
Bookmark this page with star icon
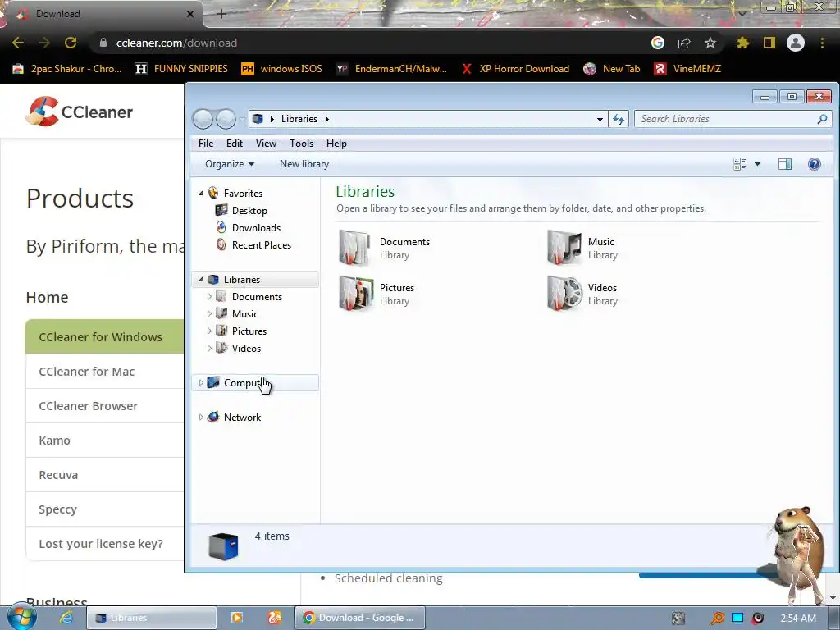710,43
